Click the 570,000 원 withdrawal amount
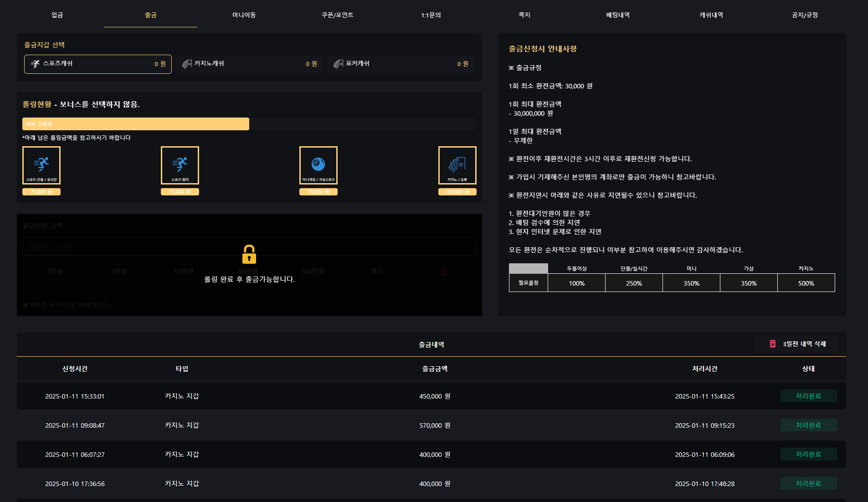The width and height of the screenshot is (868, 502). click(x=435, y=425)
